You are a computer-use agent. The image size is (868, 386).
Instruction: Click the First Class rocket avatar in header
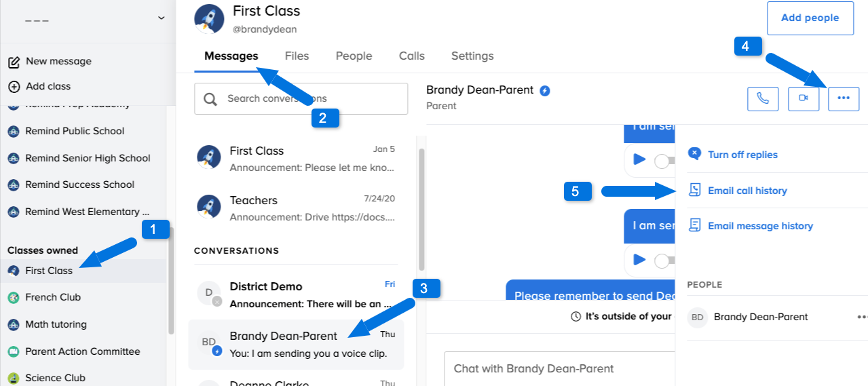209,18
